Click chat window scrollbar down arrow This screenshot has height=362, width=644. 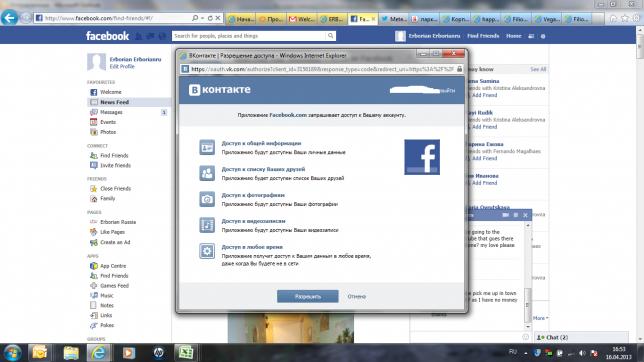tap(528, 327)
